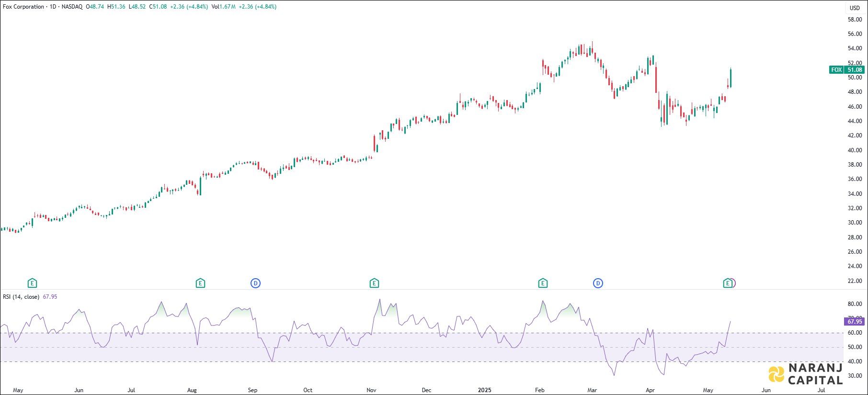
Task: Click the open value O48.74
Action: [x=95, y=7]
